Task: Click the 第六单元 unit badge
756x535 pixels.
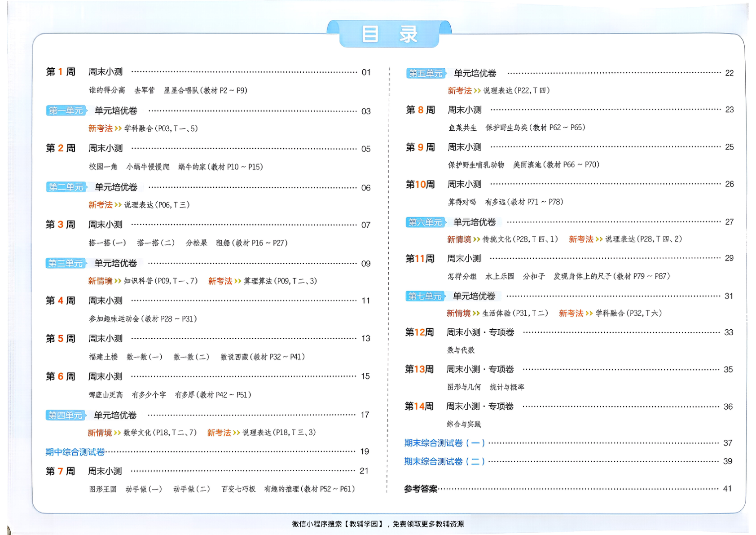Action: [x=425, y=221]
